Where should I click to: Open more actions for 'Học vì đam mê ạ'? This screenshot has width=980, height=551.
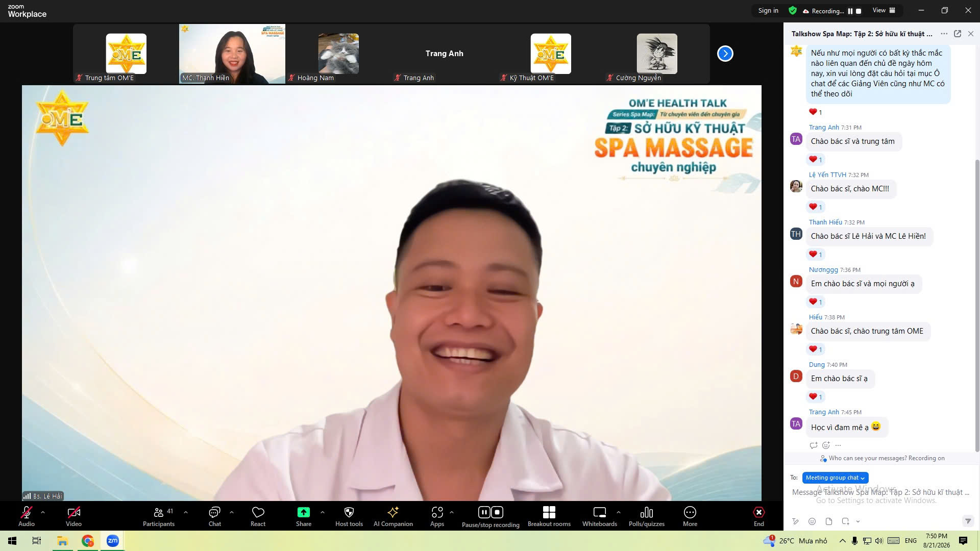coord(838,445)
